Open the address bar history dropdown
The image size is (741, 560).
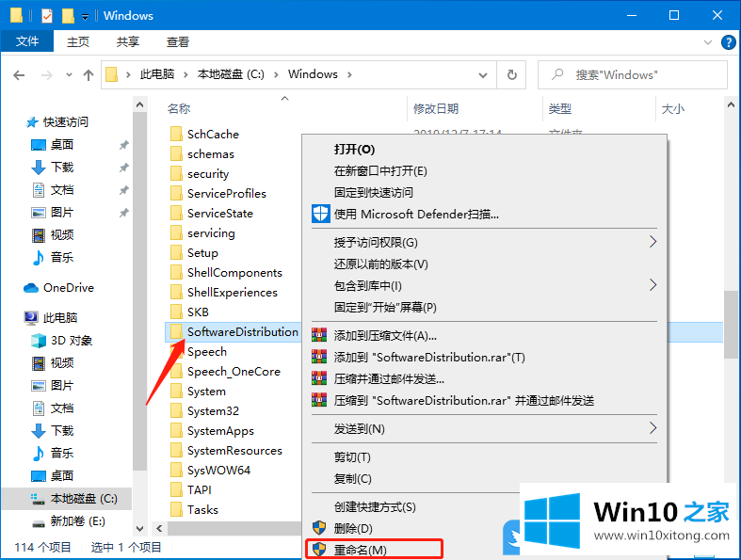click(487, 74)
